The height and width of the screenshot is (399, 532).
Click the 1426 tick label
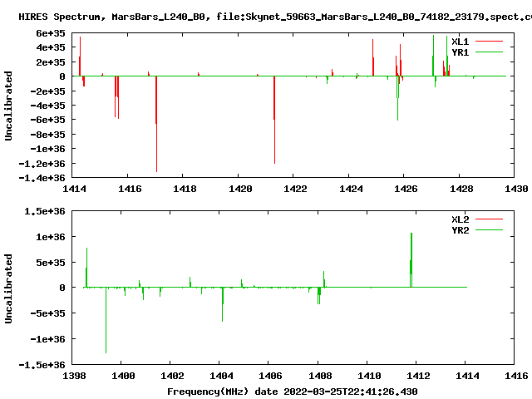406,189
